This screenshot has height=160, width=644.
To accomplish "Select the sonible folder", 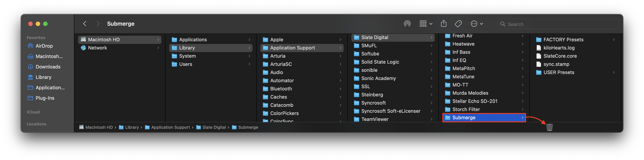I will tap(393, 70).
